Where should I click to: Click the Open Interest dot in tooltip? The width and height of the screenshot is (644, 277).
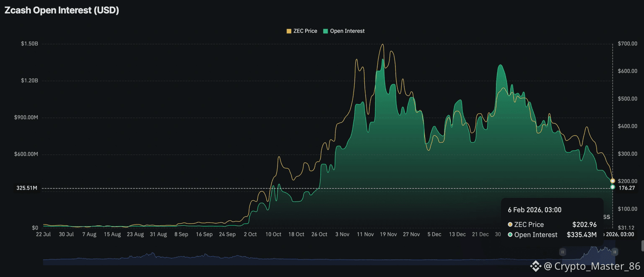[510, 235]
